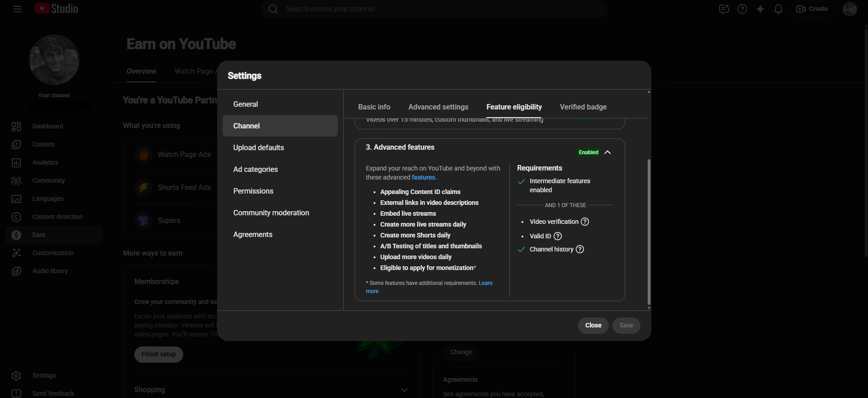Open Ad categories settings
The image size is (868, 398).
pyautogui.click(x=280, y=169)
